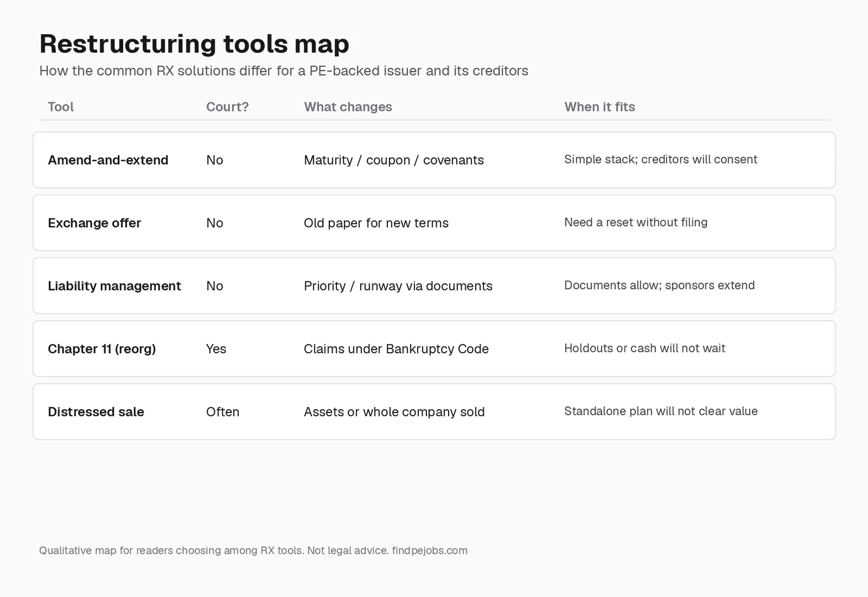Click "Assets or whole company sold" cell
Screen dimensions: 868x597
click(394, 412)
